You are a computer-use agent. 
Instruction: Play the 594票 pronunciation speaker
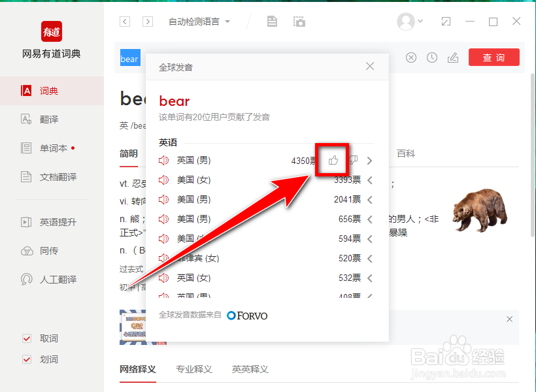163,238
